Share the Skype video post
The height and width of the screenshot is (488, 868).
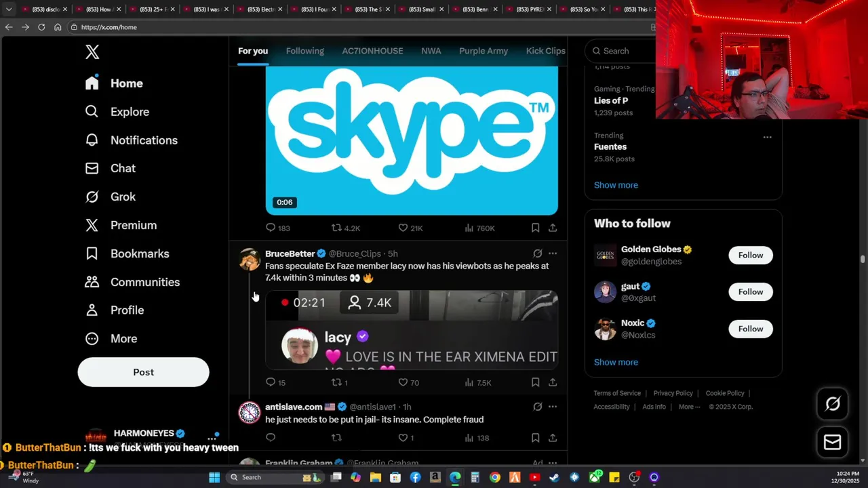coord(553,228)
